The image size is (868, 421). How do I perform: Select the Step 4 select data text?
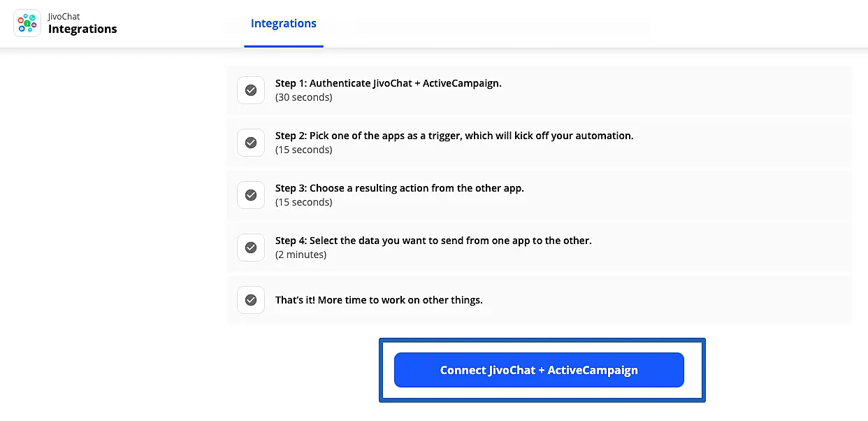coord(433,241)
